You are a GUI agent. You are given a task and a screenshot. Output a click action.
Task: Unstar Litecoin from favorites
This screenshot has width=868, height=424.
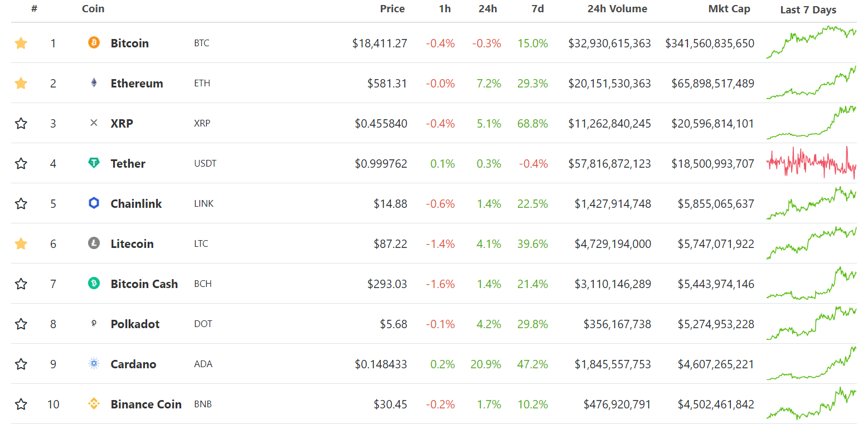click(x=21, y=243)
